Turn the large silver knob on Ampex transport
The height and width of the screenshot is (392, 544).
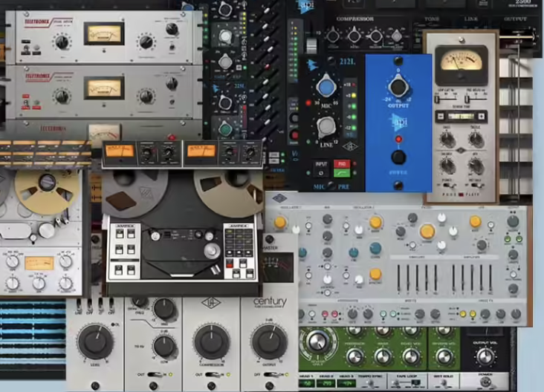click(212, 250)
